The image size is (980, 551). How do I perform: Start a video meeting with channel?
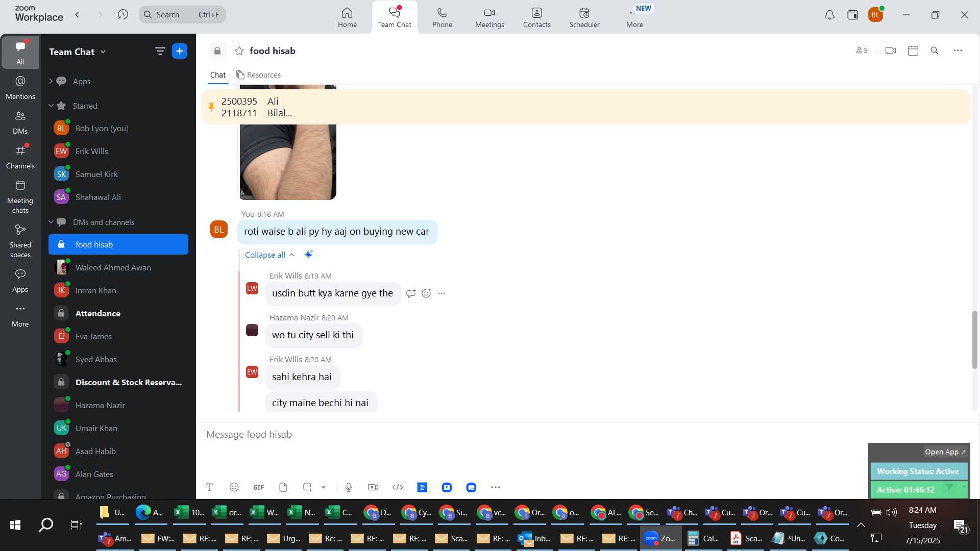[891, 51]
